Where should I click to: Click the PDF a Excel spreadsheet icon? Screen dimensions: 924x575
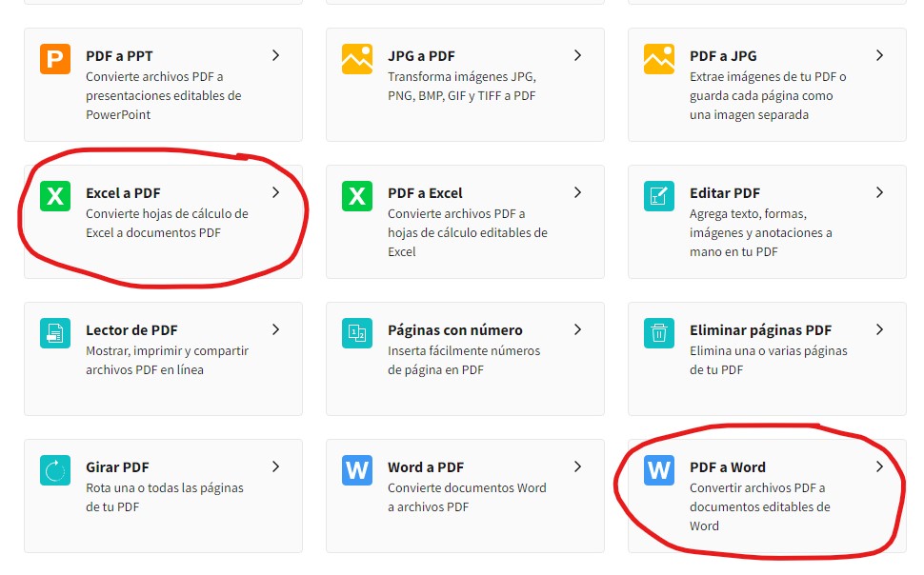click(355, 197)
